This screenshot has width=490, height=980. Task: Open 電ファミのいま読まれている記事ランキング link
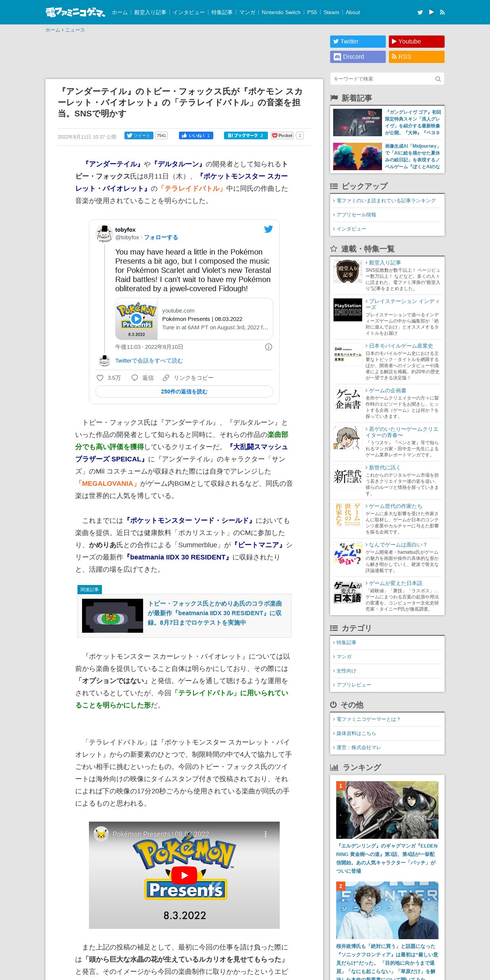[x=386, y=201]
